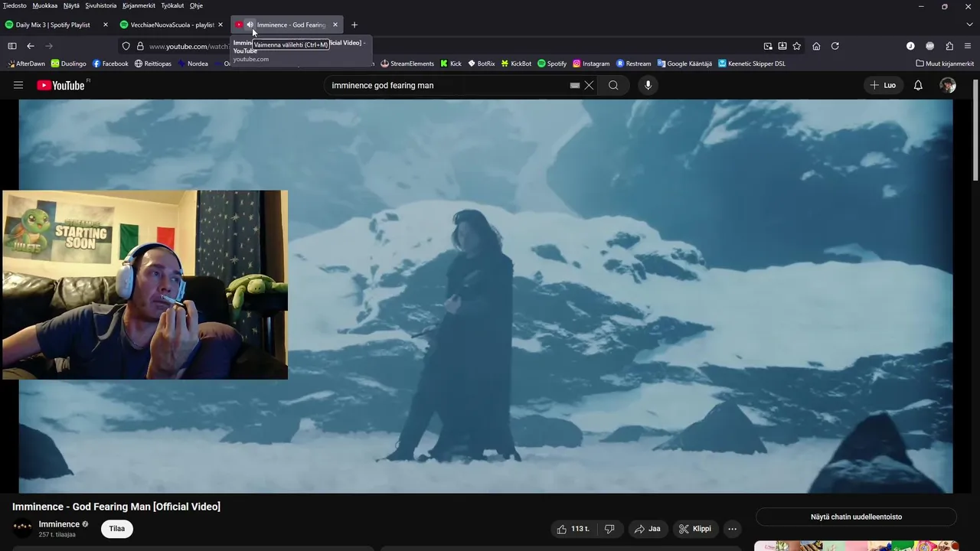Clear the search query with X
The height and width of the screenshot is (551, 980).
click(x=589, y=86)
